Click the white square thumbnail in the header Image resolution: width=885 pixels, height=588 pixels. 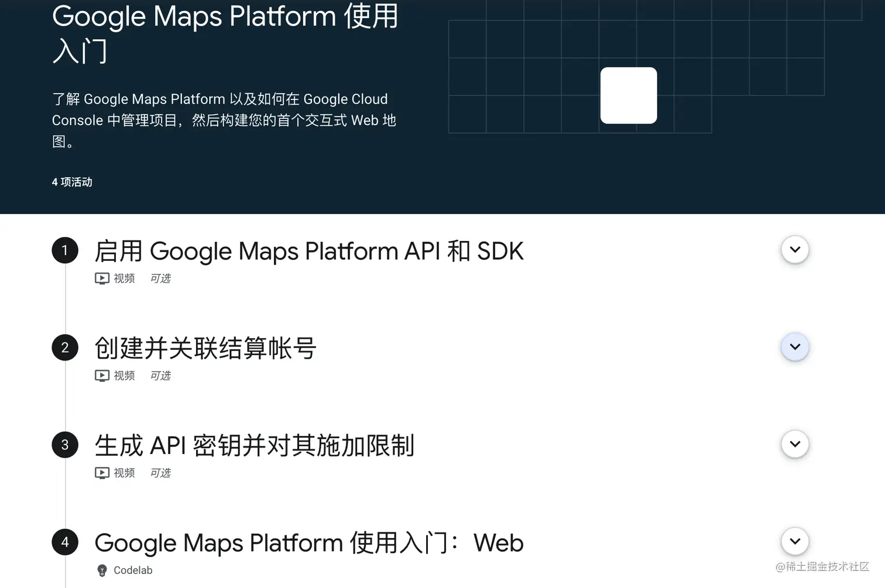629,95
